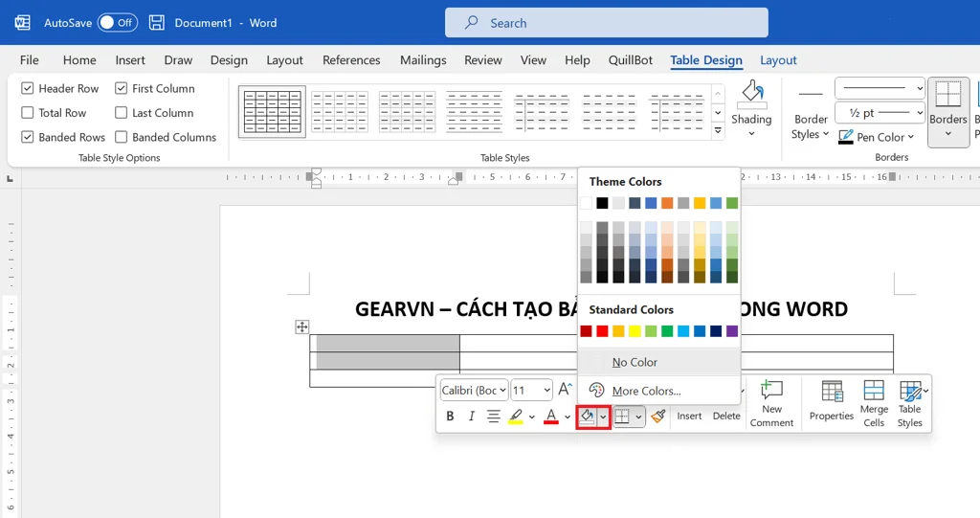
Task: Click the Borders button in ribbon
Action: (x=948, y=113)
